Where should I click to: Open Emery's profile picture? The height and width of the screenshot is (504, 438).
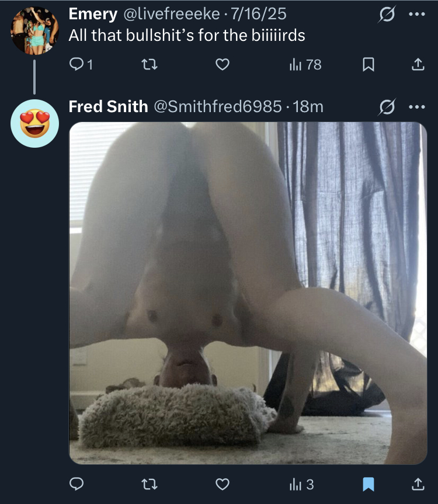pyautogui.click(x=34, y=30)
